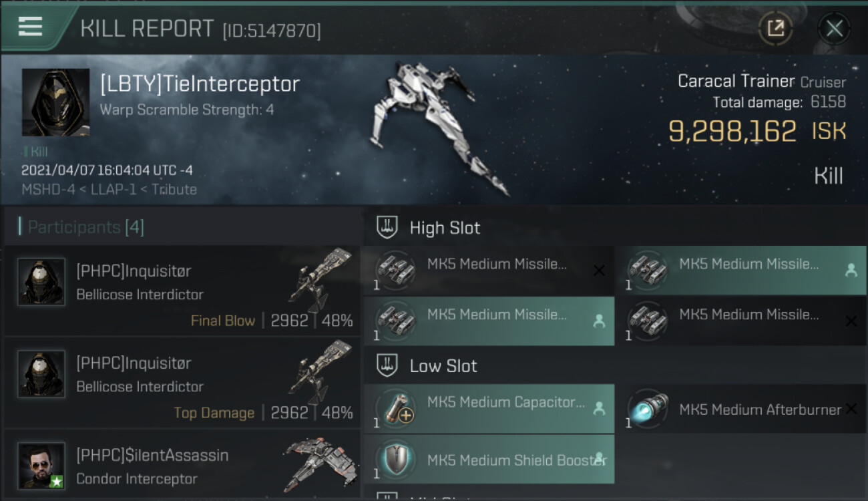Viewport: 868px width, 501px height.
Task: Click the [LBTY]TieInterceptor pilot name
Action: tap(200, 84)
